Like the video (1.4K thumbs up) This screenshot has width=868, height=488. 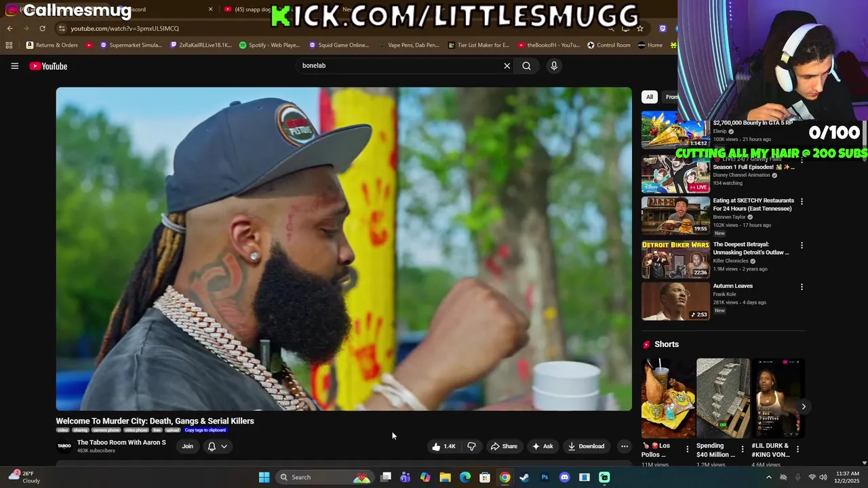coord(443,446)
